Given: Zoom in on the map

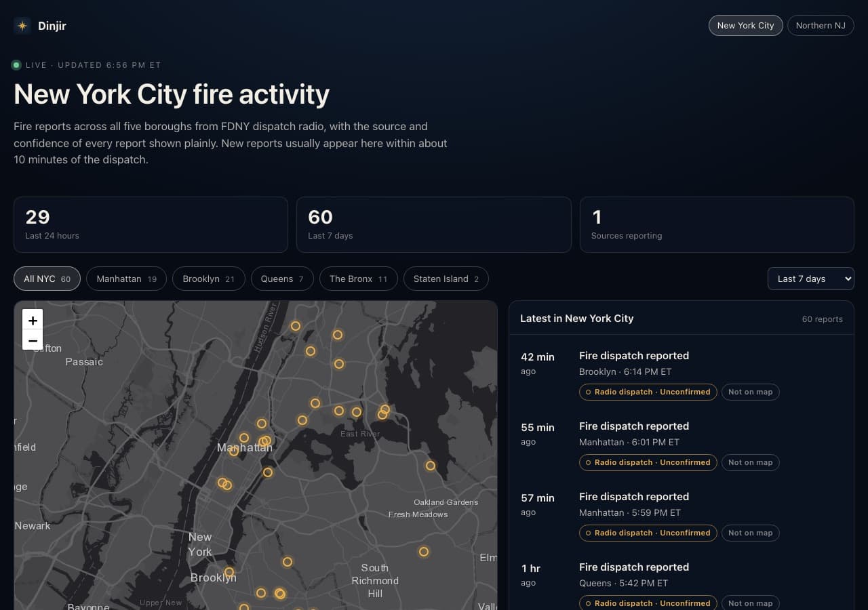Looking at the screenshot, I should 33,320.
